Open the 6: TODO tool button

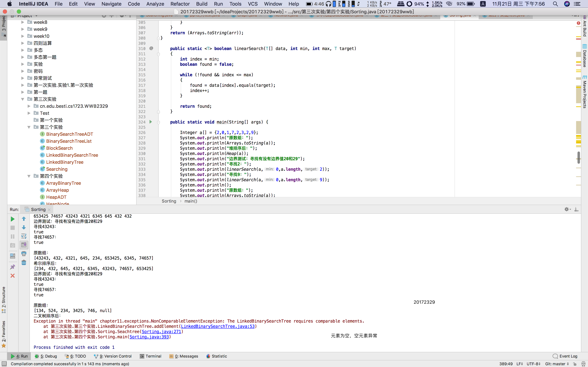coord(75,356)
